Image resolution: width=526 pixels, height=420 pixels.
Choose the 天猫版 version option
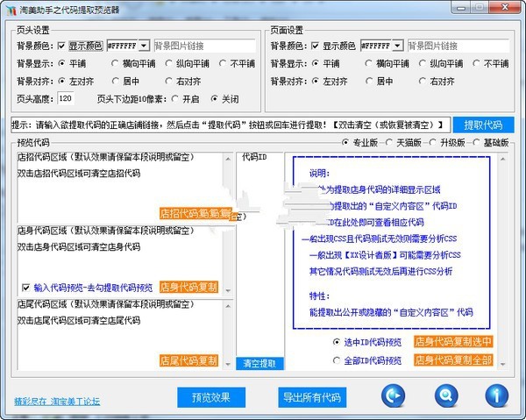point(388,143)
